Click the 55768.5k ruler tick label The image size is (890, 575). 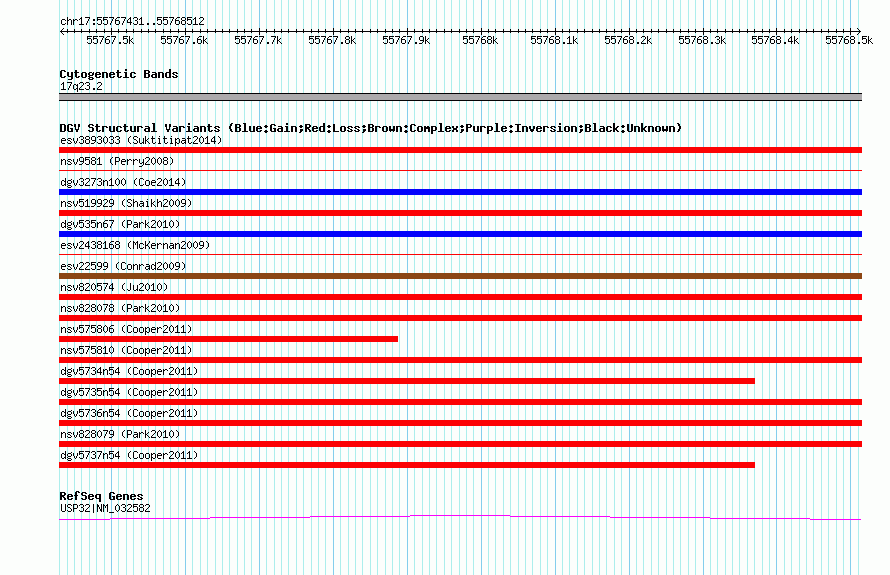pos(849,40)
